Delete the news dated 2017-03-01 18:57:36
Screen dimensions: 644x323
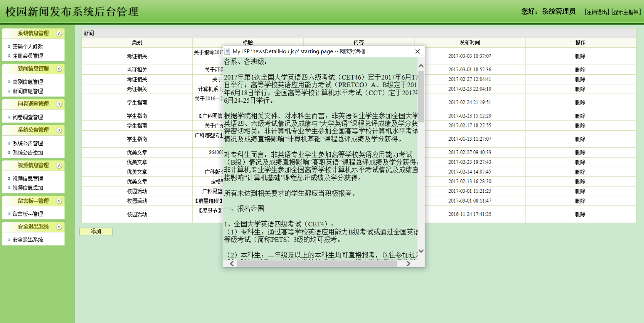tap(580, 70)
